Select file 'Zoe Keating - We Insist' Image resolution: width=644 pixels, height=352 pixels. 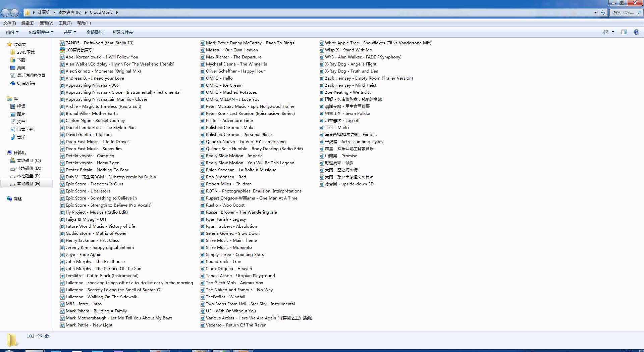click(x=348, y=92)
